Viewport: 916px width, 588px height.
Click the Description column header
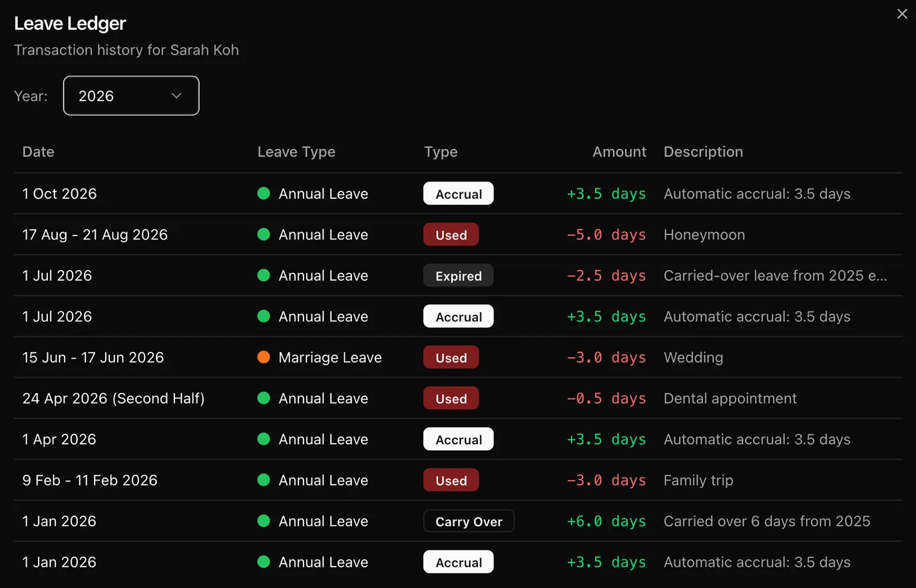[703, 152]
